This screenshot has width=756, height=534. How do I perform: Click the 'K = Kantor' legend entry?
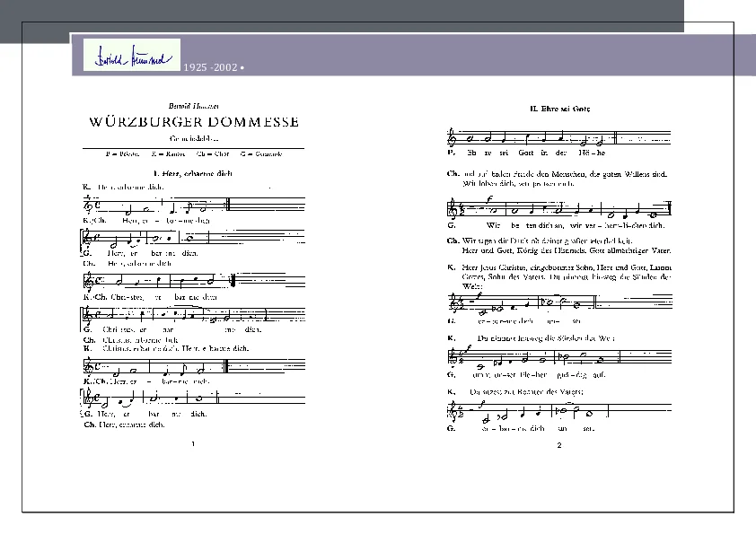[168, 154]
